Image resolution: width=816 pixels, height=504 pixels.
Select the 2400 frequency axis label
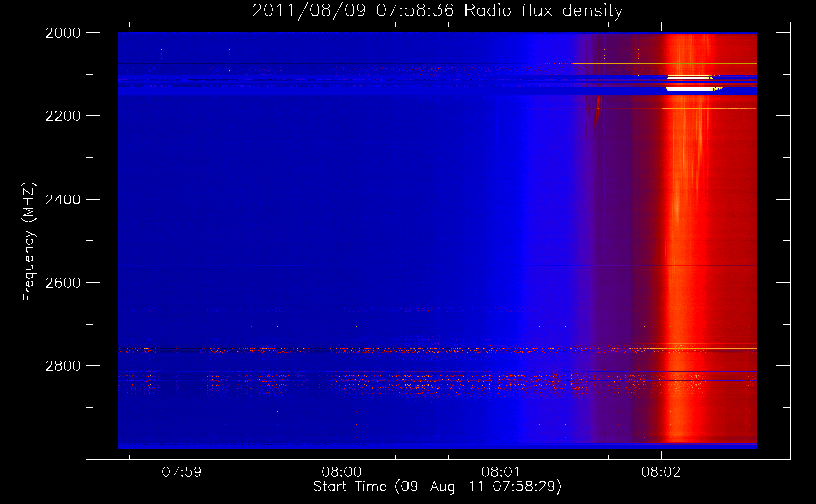tap(63, 200)
